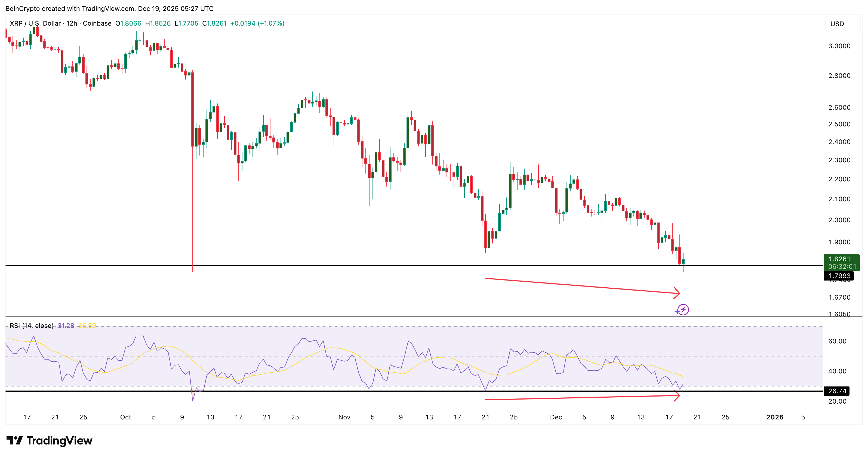The image size is (868, 457).
Task: Click the Dec label on the time axis
Action: click(x=556, y=417)
